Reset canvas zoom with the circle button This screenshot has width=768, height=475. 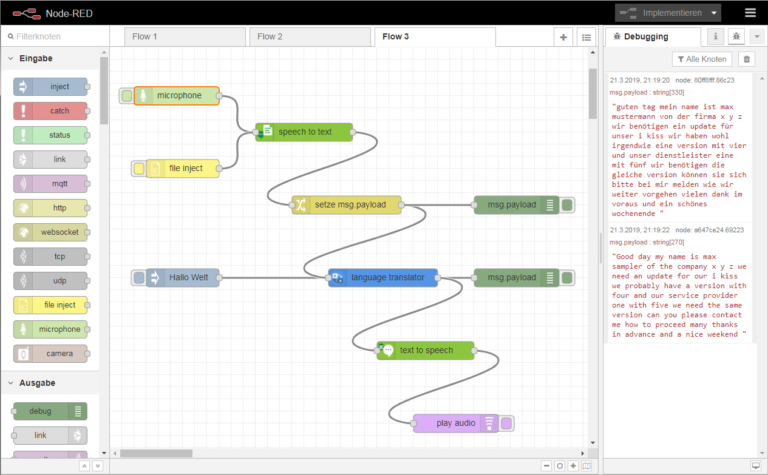pyautogui.click(x=560, y=466)
